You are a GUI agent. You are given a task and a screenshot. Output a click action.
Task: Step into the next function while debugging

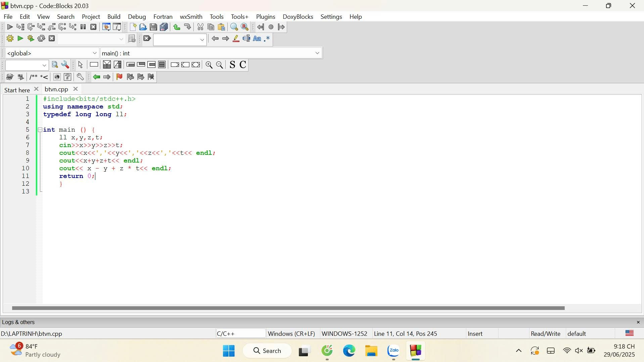coord(41,27)
